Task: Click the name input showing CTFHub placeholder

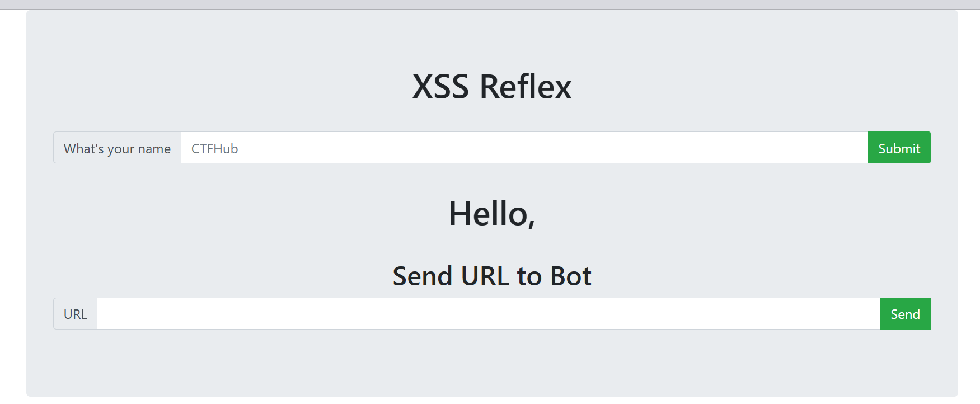Action: [x=524, y=148]
